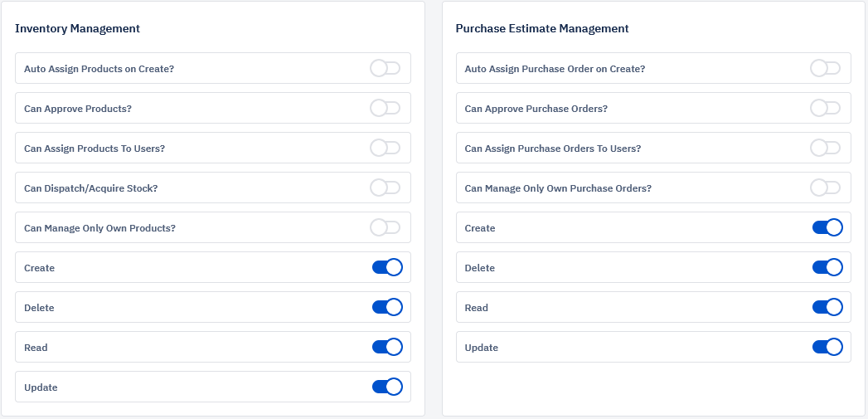Disable Create toggle in Inventory Management
This screenshot has height=419, width=868.
click(387, 268)
